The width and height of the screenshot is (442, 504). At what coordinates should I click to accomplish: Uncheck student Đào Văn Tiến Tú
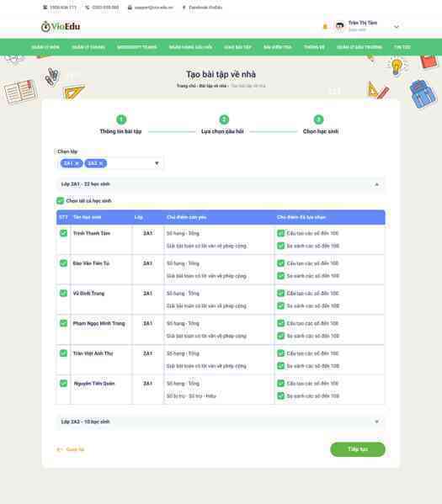[x=64, y=263]
